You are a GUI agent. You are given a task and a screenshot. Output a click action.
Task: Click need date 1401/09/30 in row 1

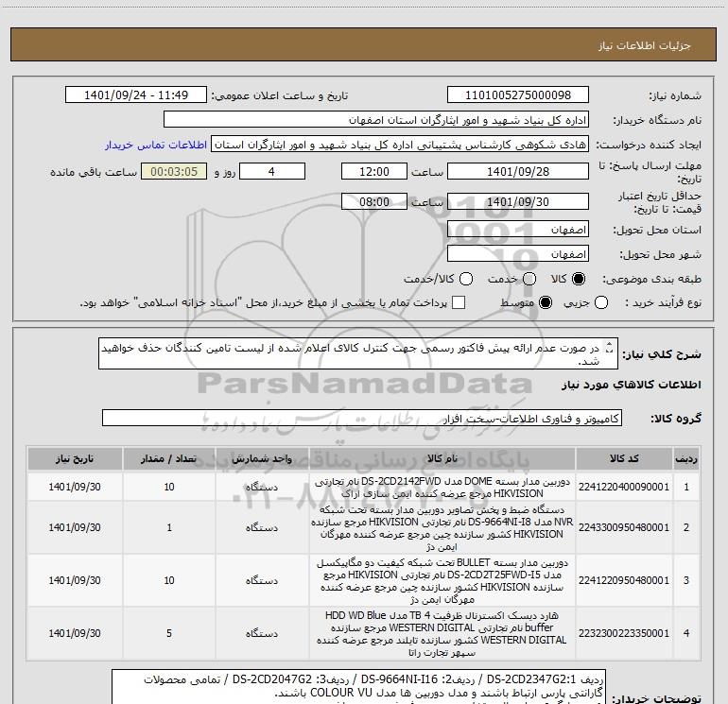(x=75, y=487)
